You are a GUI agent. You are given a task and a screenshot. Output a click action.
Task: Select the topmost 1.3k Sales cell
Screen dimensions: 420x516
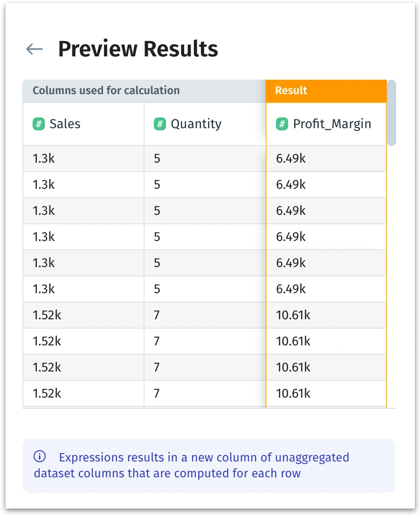[x=44, y=158]
